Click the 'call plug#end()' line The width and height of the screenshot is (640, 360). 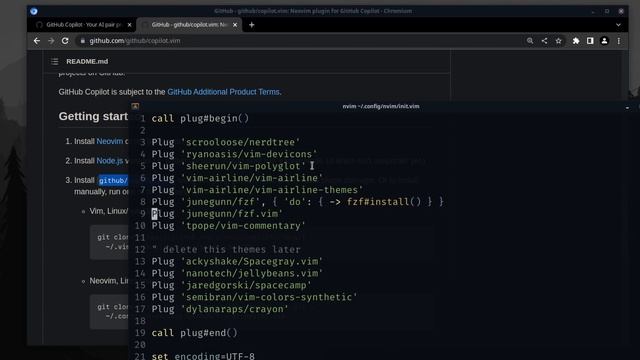point(194,333)
